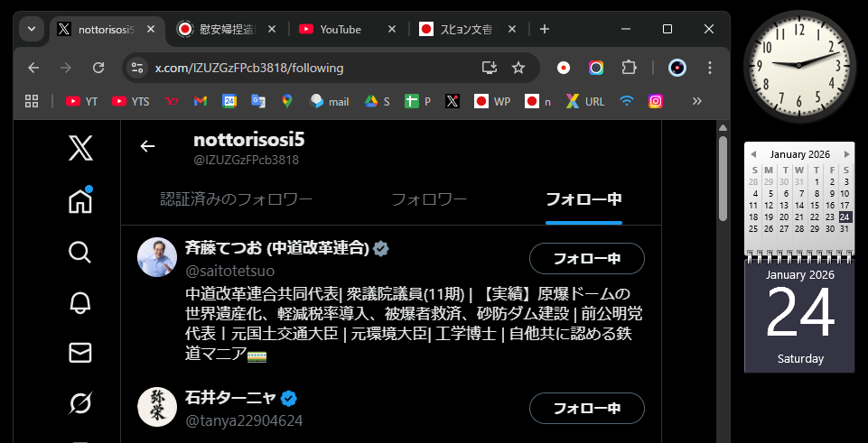Bookmark this page with the star icon
This screenshot has height=443, width=868.
pos(518,68)
